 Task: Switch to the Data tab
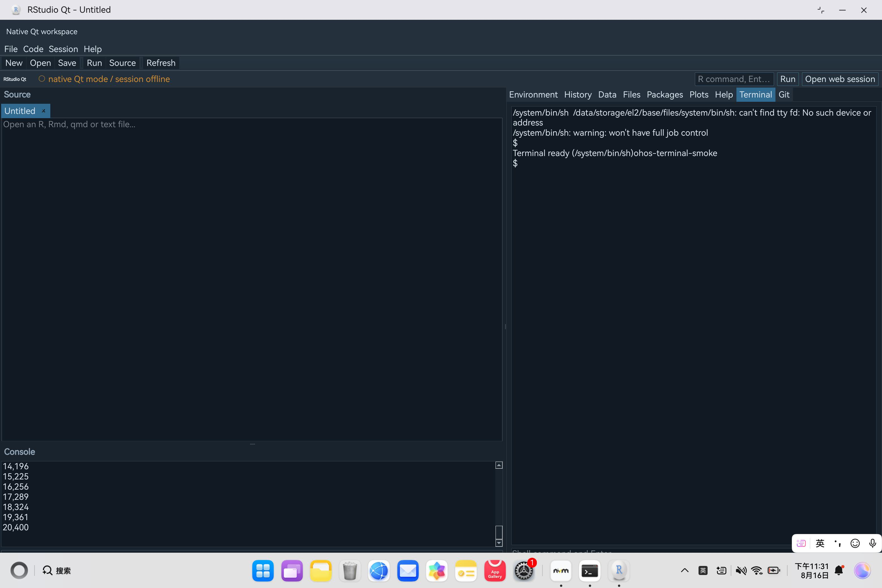(x=607, y=95)
